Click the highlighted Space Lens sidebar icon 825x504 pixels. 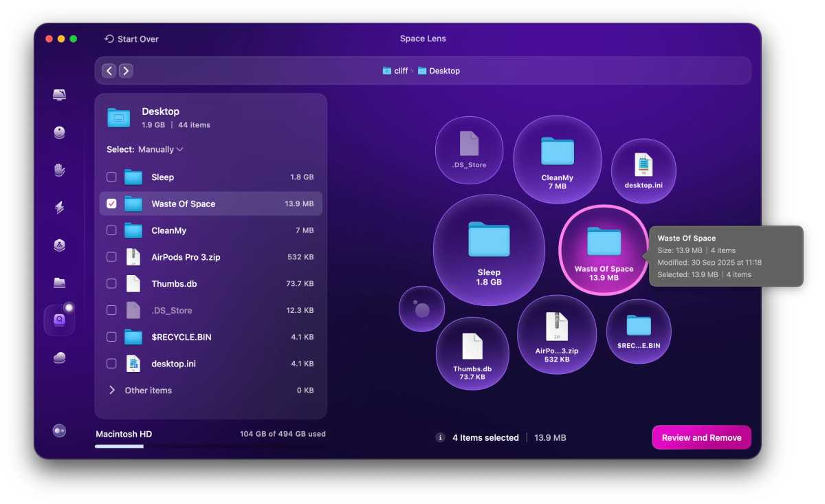(x=59, y=320)
